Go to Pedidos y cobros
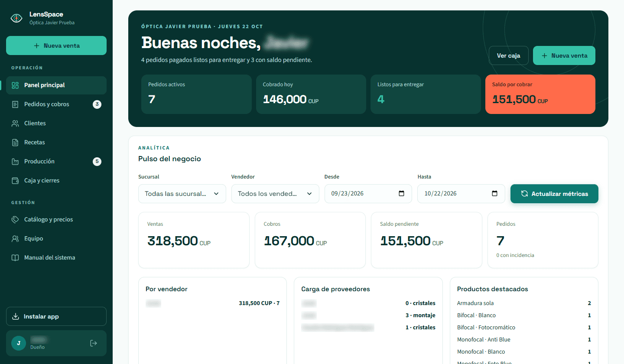The width and height of the screenshot is (624, 364). tap(56, 104)
